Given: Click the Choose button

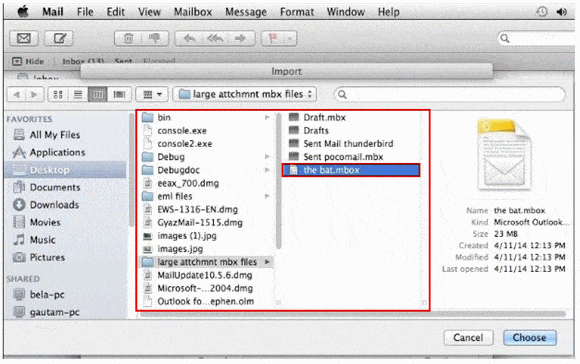Looking at the screenshot, I should [530, 337].
